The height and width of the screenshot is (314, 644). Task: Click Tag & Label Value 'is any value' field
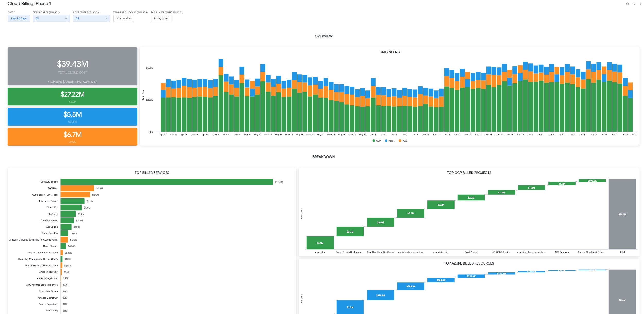pyautogui.click(x=161, y=18)
